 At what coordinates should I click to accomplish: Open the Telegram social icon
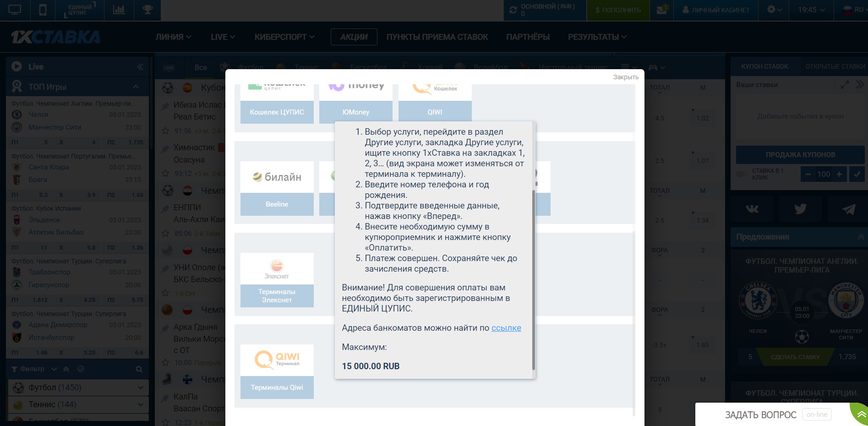point(848,209)
